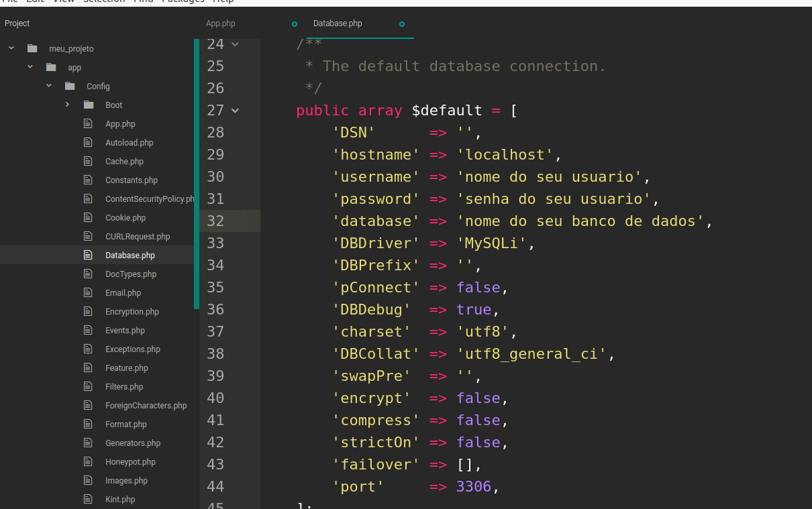This screenshot has height=509, width=812.
Task: Click the Exceptions.php file icon
Action: click(88, 349)
